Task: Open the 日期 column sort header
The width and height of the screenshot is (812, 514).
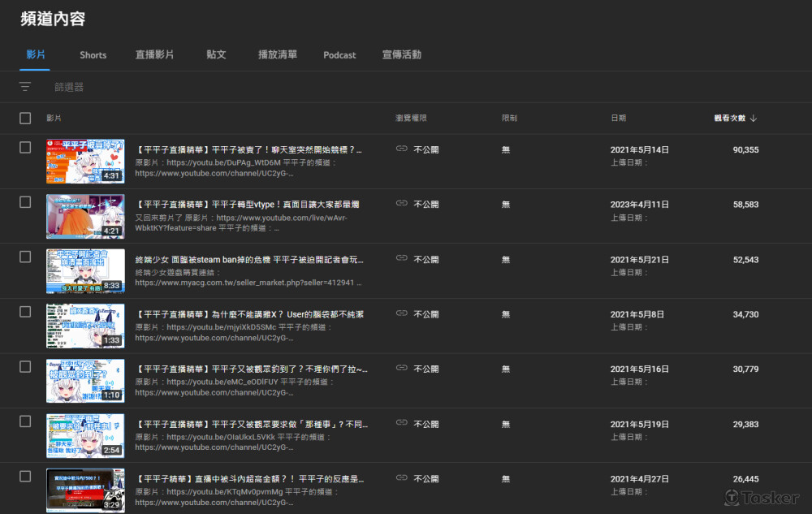Action: (618, 119)
